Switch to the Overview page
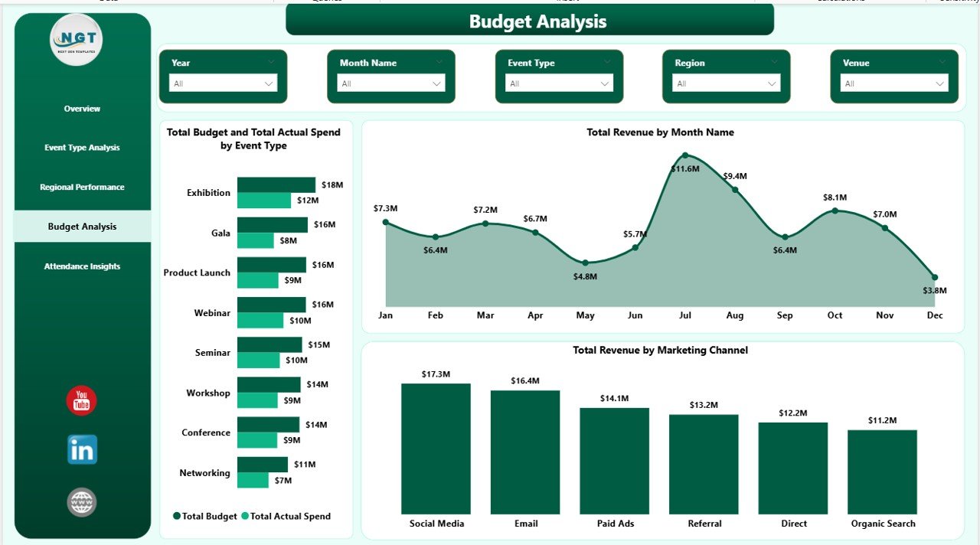The height and width of the screenshot is (545, 980). [81, 109]
